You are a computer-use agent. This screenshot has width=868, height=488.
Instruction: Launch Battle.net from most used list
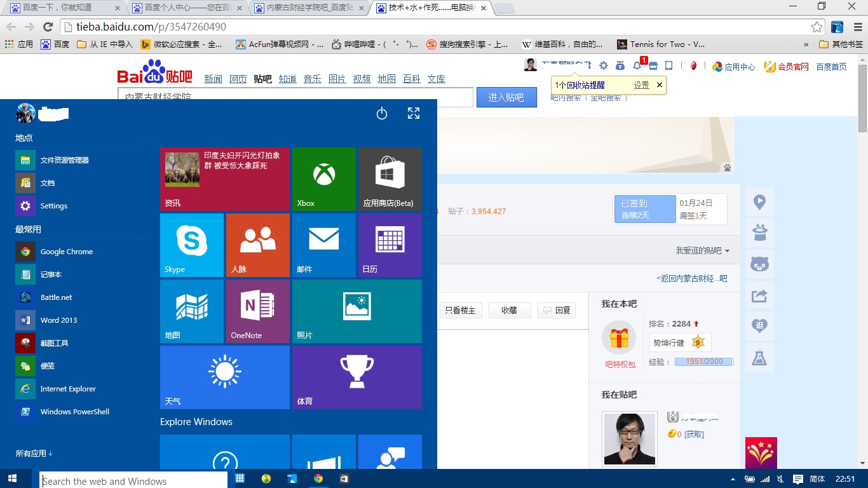coord(79,297)
